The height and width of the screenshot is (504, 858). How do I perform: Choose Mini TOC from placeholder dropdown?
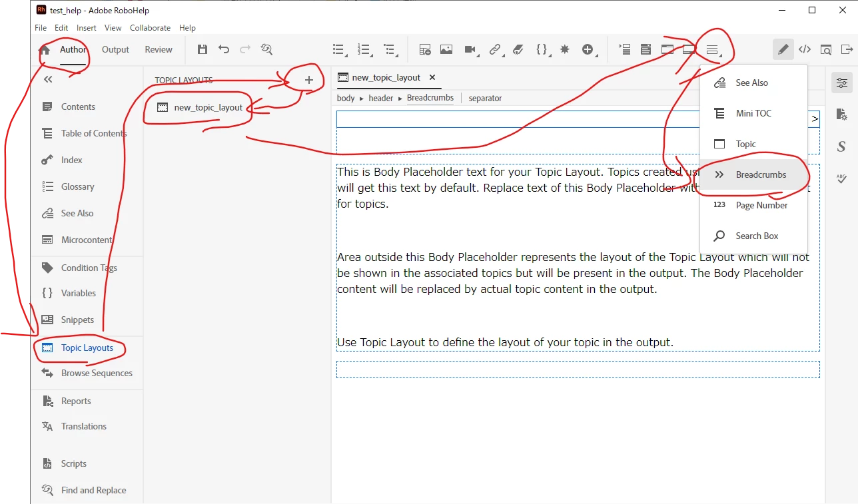753,113
